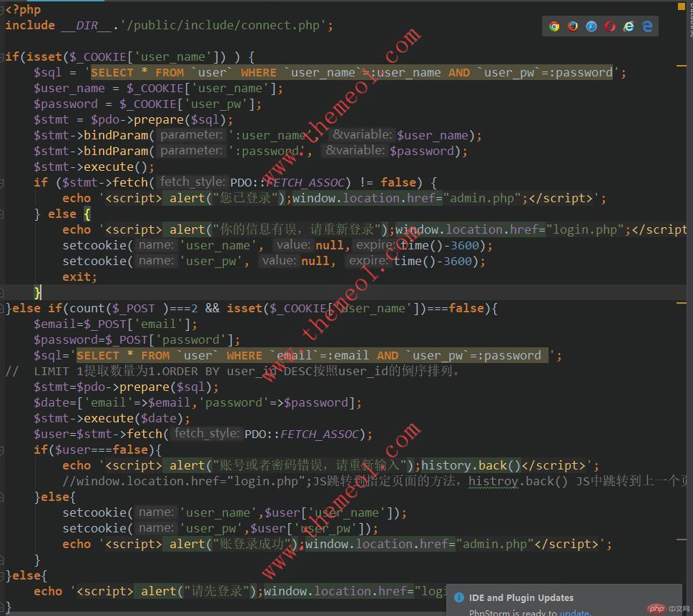The height and width of the screenshot is (616, 693).
Task: Click the blue info icon in updates notification
Action: [458, 597]
